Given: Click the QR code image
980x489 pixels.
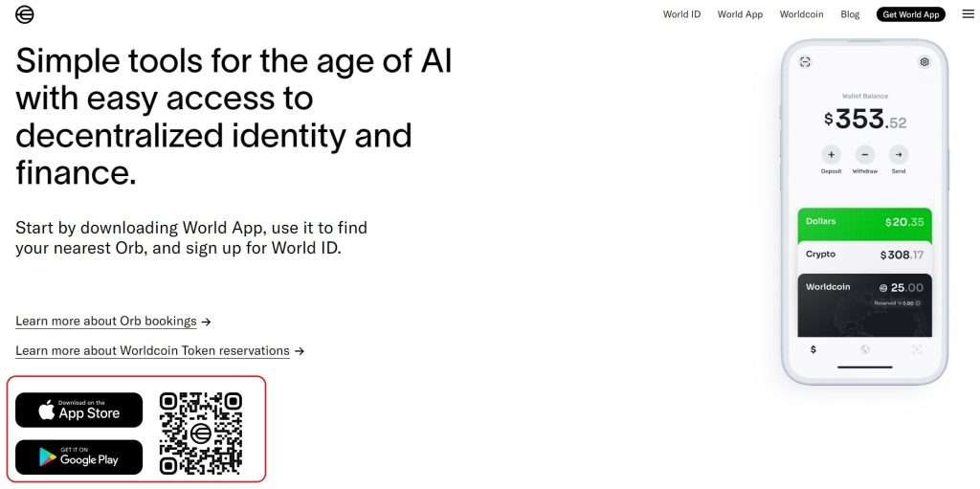Looking at the screenshot, I should (201, 433).
